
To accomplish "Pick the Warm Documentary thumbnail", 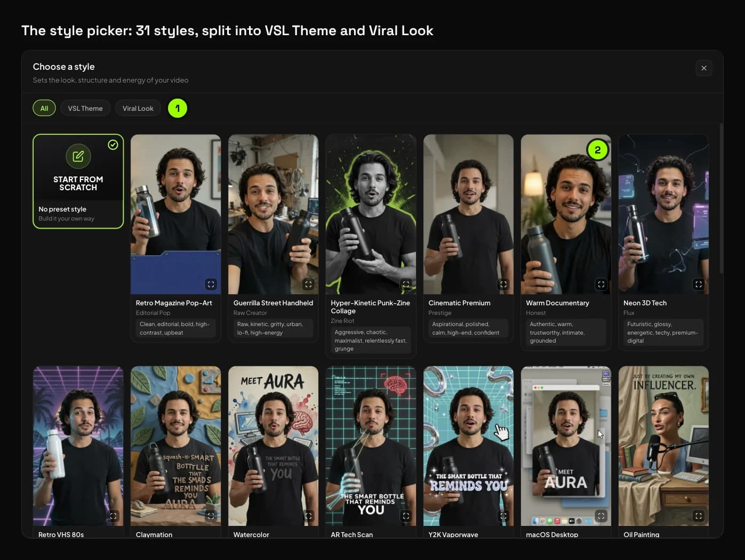I will click(x=566, y=214).
